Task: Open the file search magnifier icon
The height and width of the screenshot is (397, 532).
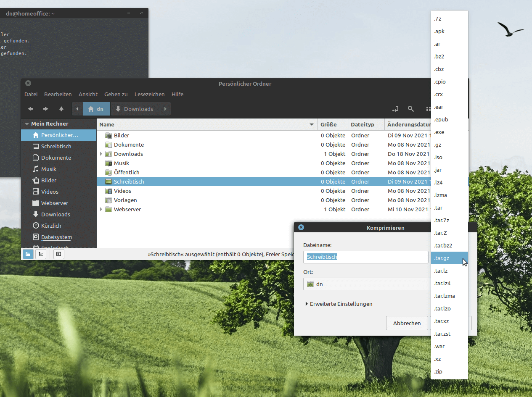Action: pyautogui.click(x=411, y=109)
